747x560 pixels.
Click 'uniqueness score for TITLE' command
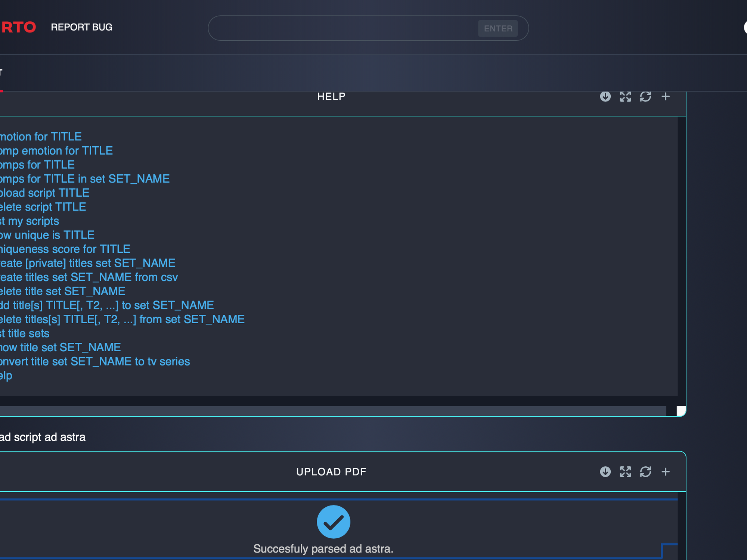pos(65,249)
